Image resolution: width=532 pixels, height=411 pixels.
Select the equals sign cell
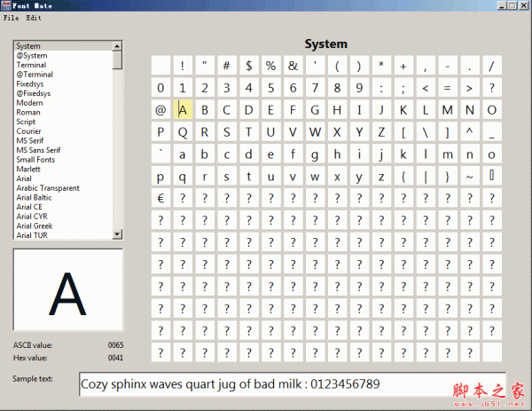tap(448, 88)
